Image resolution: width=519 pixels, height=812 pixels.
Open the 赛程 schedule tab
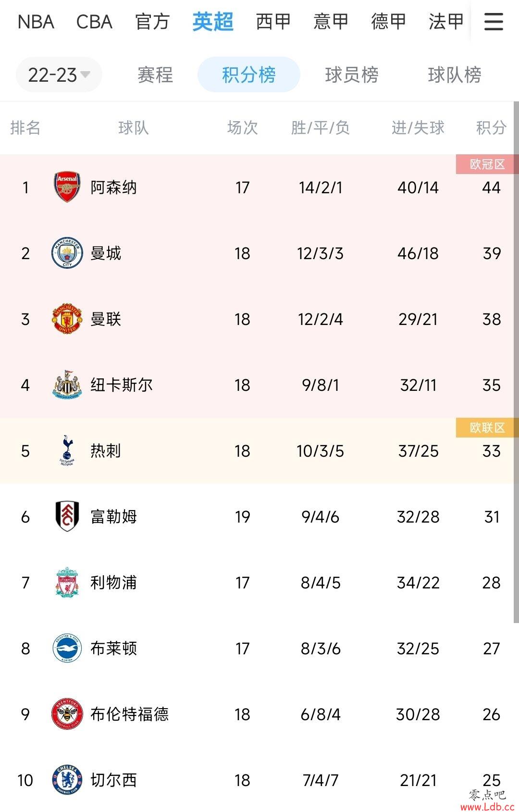[155, 75]
